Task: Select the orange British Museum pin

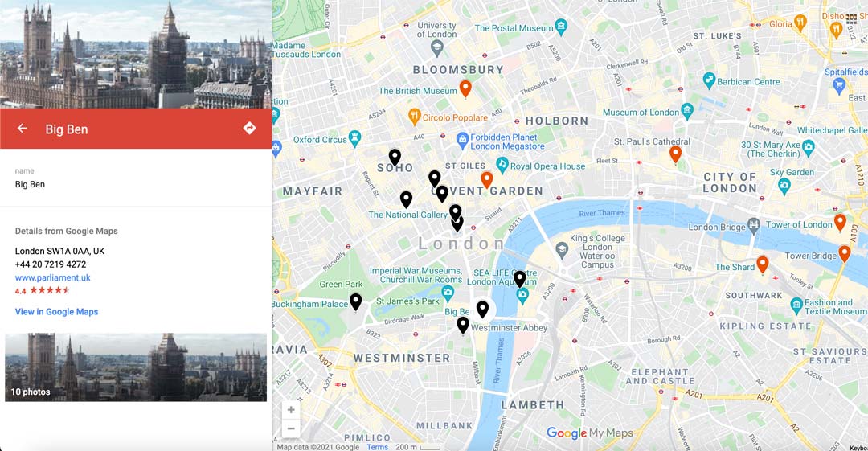Action: [x=465, y=88]
